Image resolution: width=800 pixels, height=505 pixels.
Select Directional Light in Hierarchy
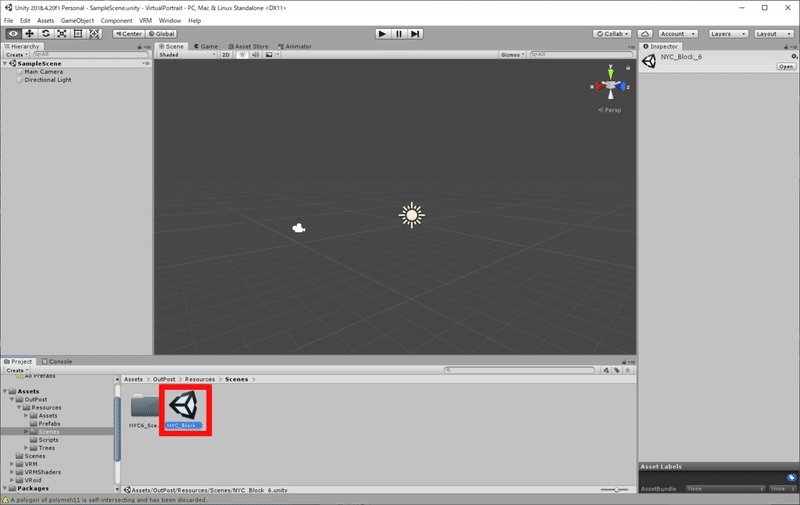pyautogui.click(x=47, y=80)
